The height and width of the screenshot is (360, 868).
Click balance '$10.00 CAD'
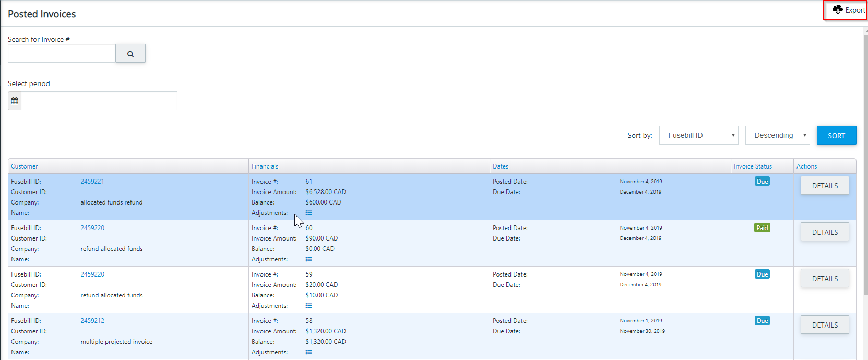322,295
